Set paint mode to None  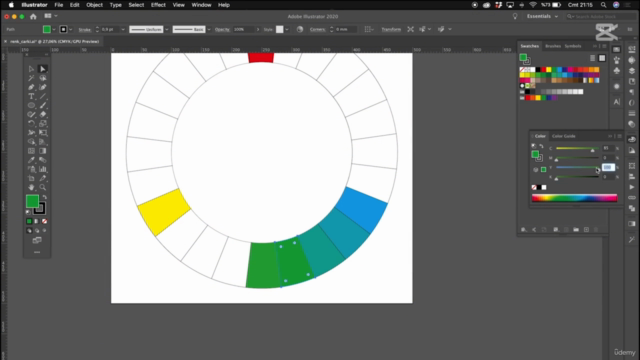pos(44,221)
